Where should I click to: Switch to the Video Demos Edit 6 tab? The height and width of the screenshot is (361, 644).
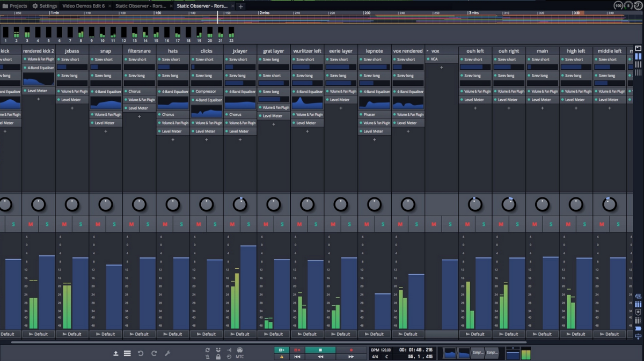[x=83, y=6]
